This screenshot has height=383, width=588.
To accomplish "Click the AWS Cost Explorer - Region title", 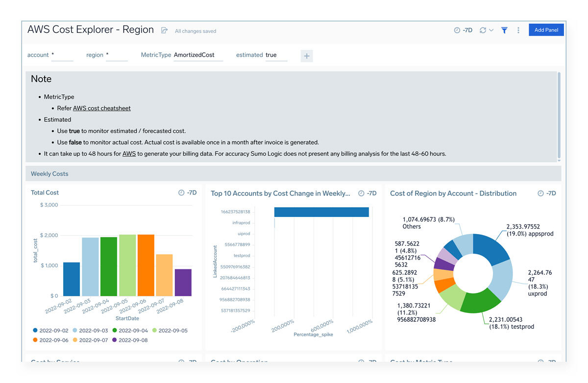I will point(91,29).
